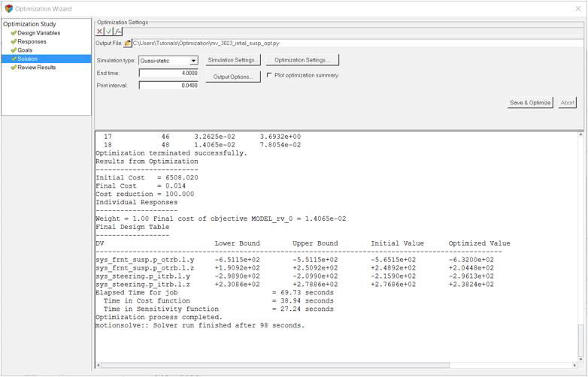Open Simulation Settings dialog
This screenshot has width=588, height=377.
(233, 60)
